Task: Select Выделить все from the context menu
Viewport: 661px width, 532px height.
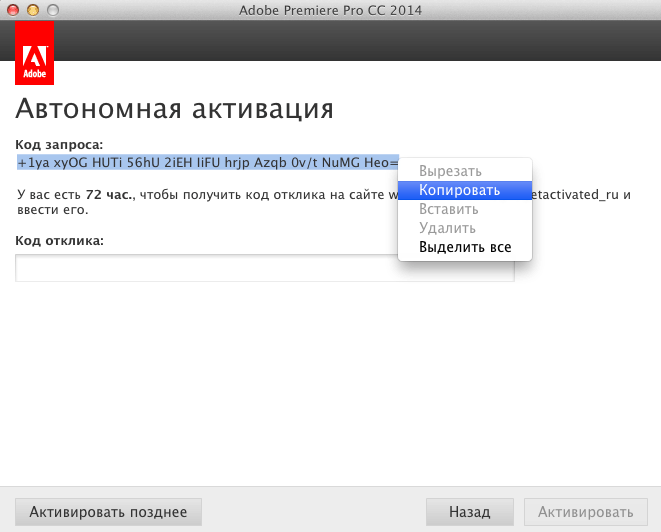Action: [x=465, y=247]
